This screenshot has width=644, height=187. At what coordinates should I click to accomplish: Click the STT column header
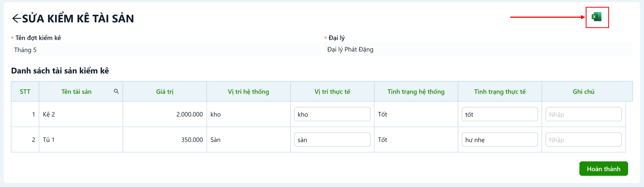[25, 92]
